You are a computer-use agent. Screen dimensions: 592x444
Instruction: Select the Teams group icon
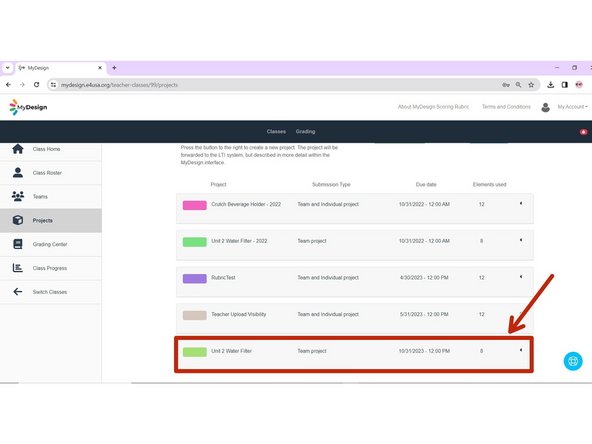point(17,196)
